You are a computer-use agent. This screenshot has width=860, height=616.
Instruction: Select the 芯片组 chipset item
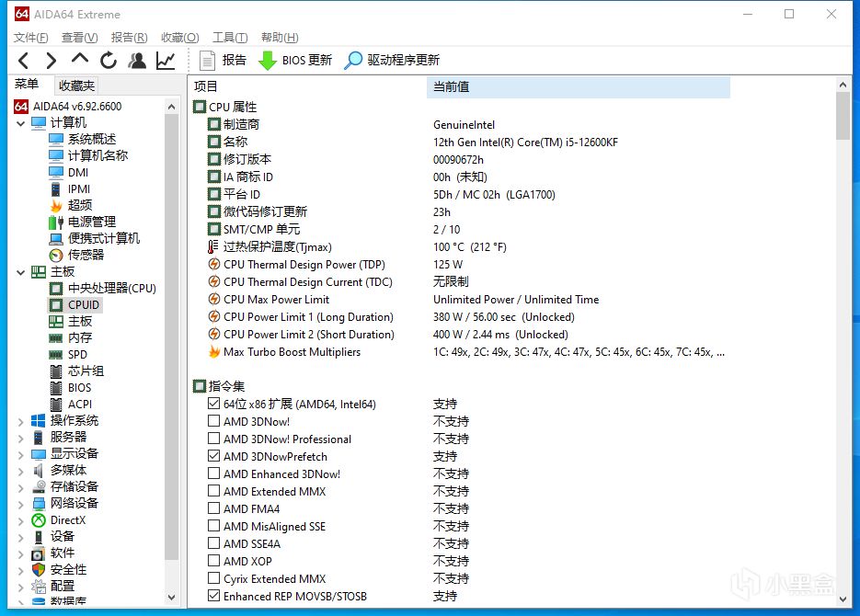pos(76,371)
